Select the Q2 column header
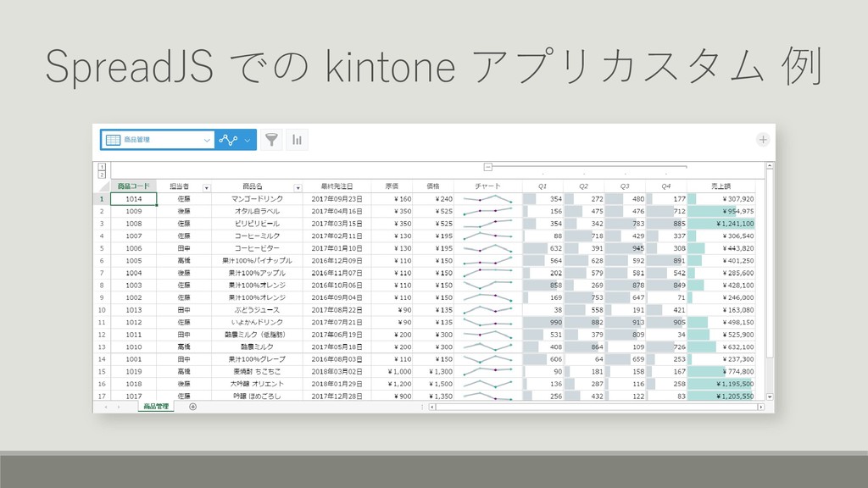 (583, 186)
